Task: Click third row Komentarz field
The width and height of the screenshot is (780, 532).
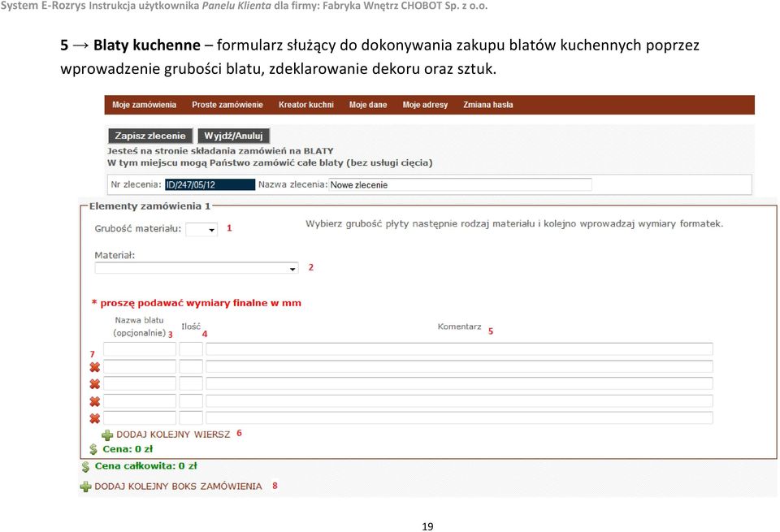Action: point(459,383)
